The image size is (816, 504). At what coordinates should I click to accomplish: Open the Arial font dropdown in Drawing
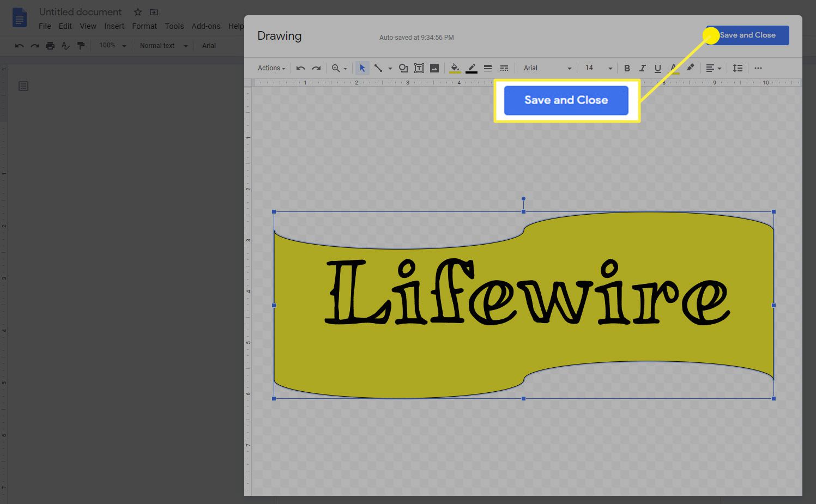547,68
